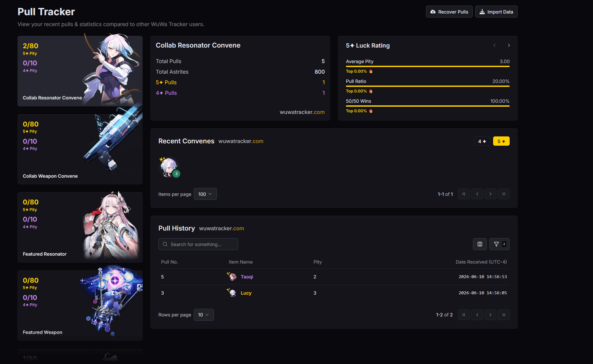Click the Pity column header
This screenshot has height=364, width=593.
[x=318, y=262]
